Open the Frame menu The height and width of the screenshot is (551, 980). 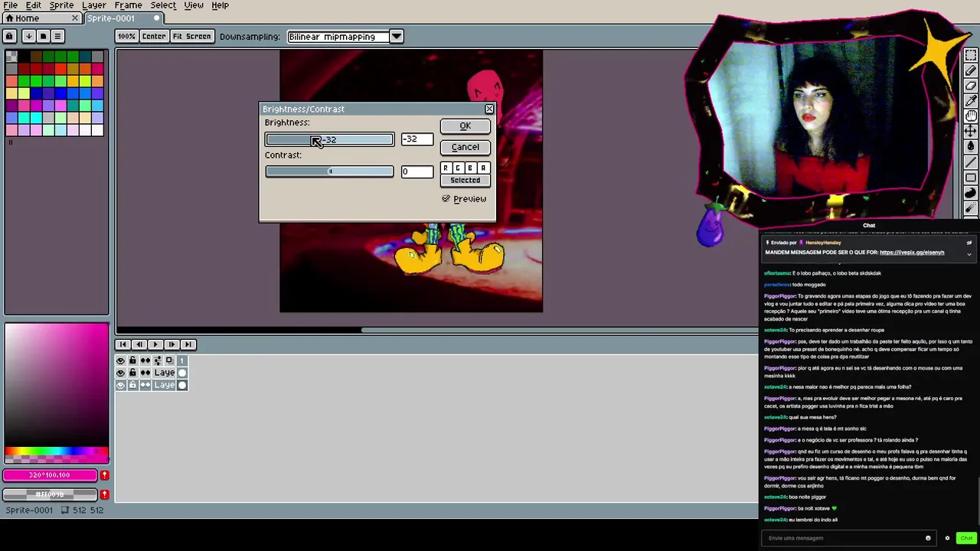pos(128,5)
